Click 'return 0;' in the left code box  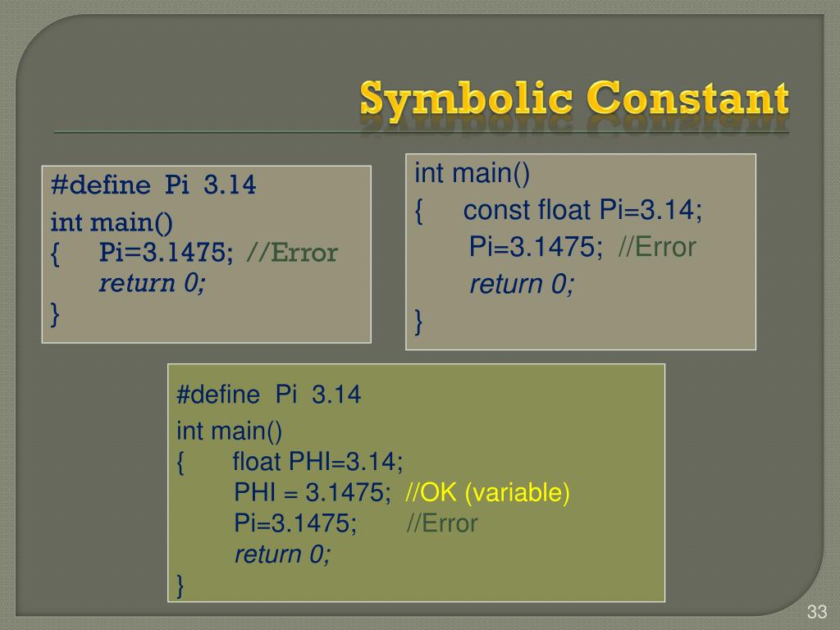(152, 283)
